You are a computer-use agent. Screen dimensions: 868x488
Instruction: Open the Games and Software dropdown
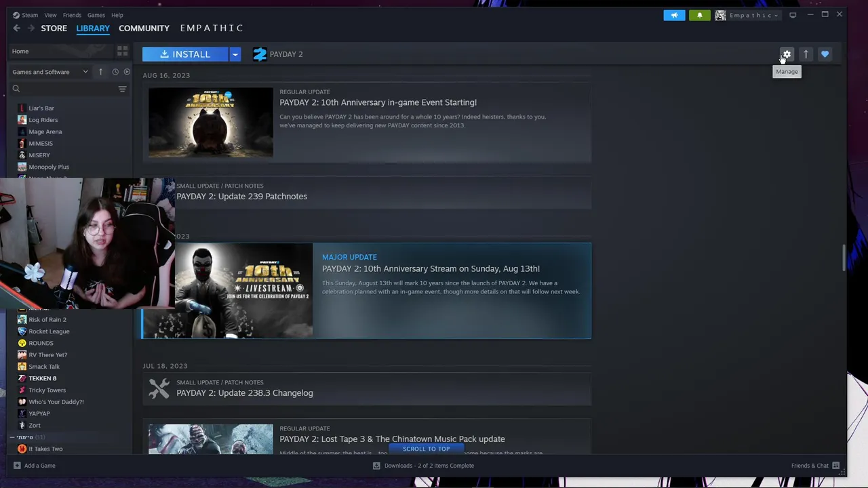tap(50, 72)
